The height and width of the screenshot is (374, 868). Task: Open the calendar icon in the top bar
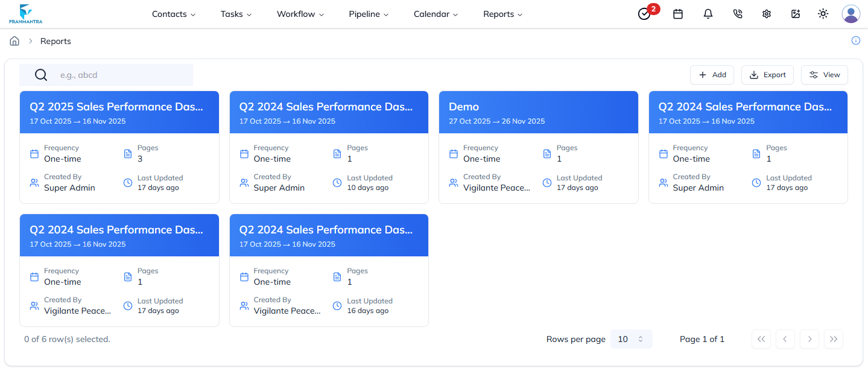click(677, 14)
